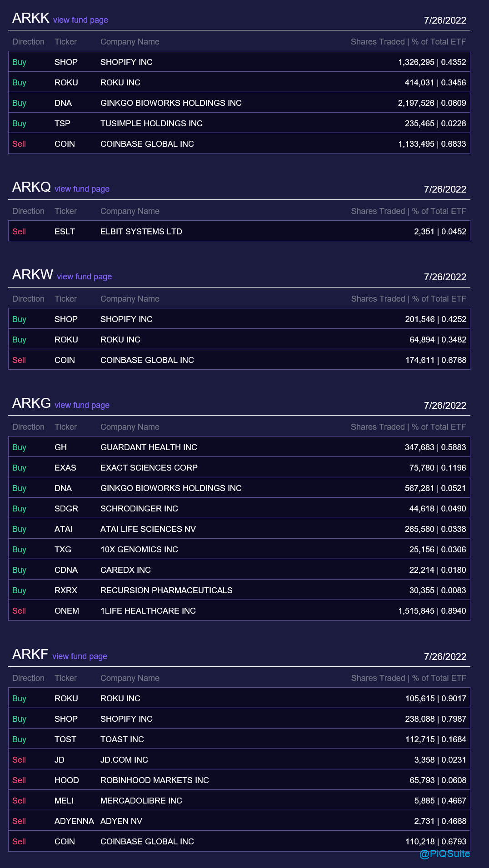The image size is (489, 868).
Task: Click GUARDANT HEALTH INC company name
Action: pos(149,447)
